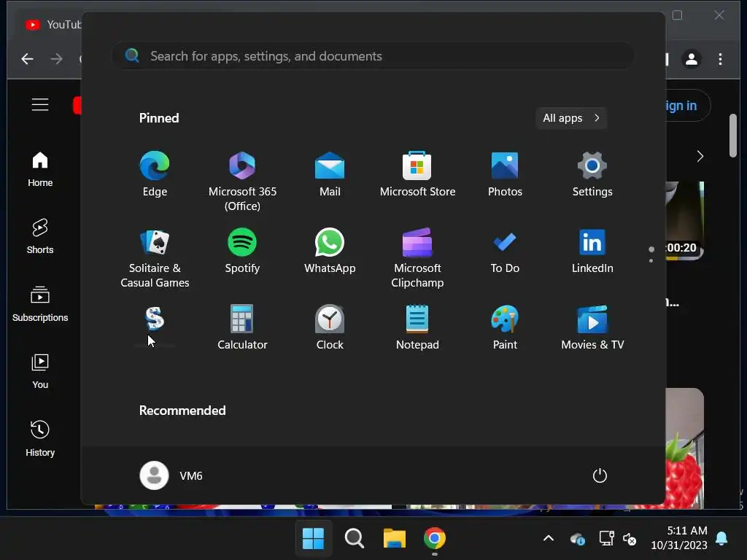Open the All apps list
Viewport: 747px width, 560px height.
[570, 118]
